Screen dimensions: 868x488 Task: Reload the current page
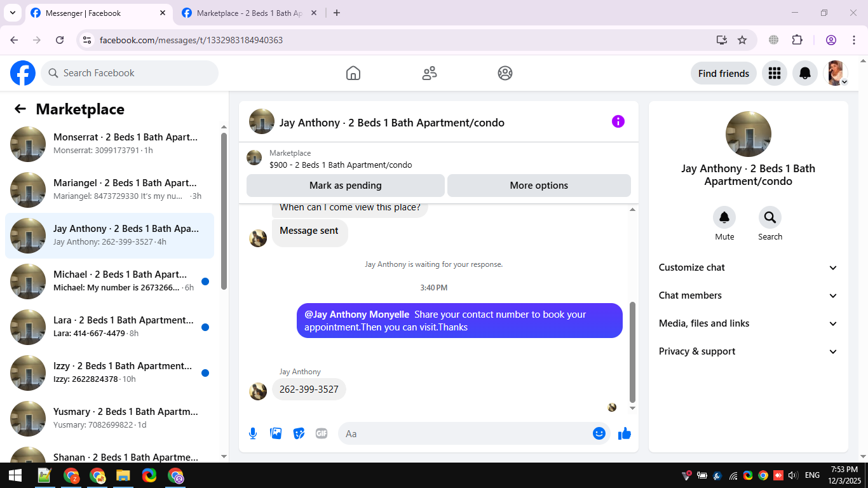[x=60, y=40]
